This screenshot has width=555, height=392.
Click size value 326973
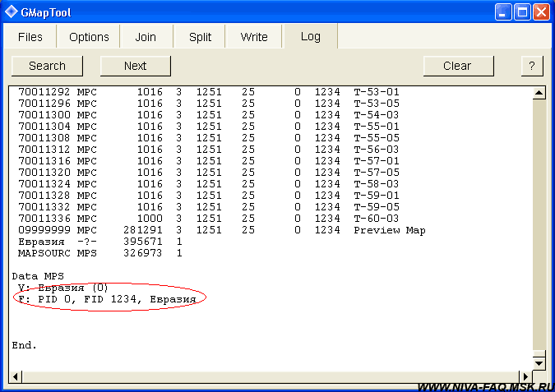click(143, 253)
